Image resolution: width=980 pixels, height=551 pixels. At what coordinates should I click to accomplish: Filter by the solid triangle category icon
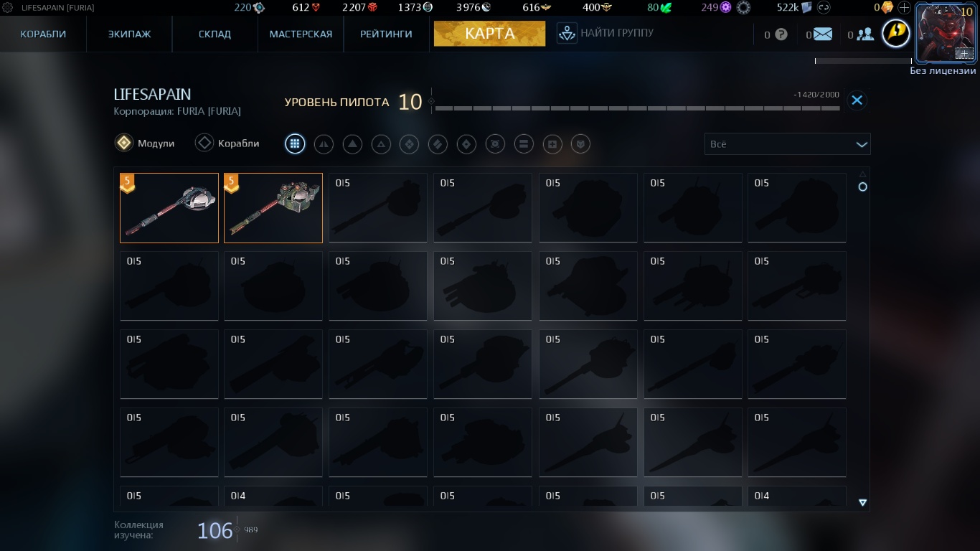click(352, 144)
